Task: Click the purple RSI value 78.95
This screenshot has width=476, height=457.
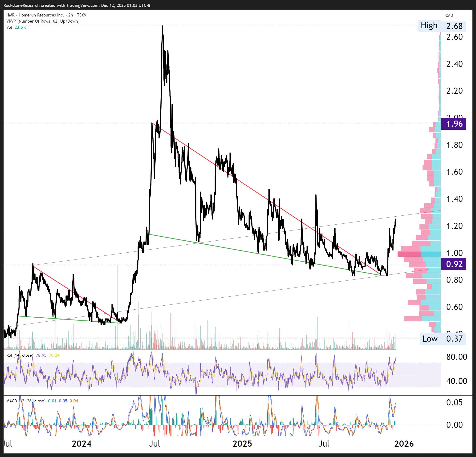Action: 41,355
